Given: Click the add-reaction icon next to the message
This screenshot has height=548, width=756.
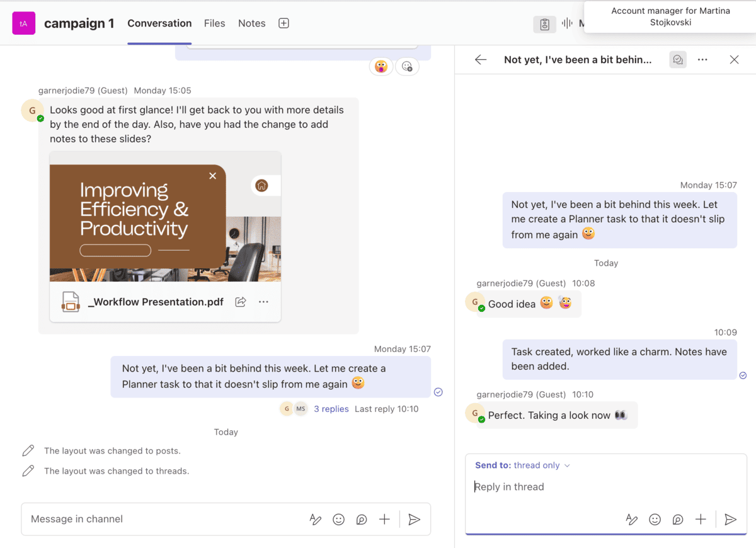Looking at the screenshot, I should click(x=407, y=66).
